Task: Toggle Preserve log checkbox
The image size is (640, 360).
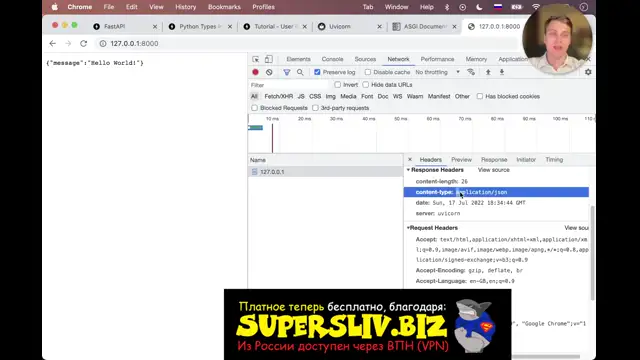Action: [317, 72]
